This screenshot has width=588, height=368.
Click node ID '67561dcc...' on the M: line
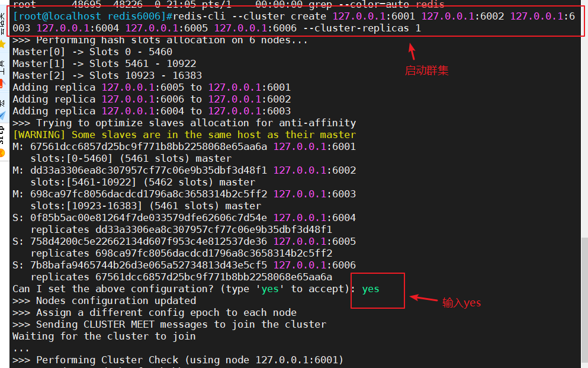149,147
